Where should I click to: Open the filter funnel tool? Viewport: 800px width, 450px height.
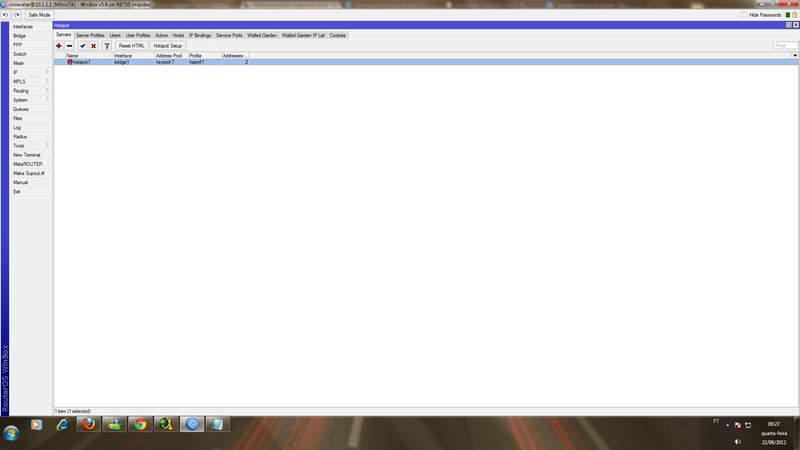coord(107,46)
